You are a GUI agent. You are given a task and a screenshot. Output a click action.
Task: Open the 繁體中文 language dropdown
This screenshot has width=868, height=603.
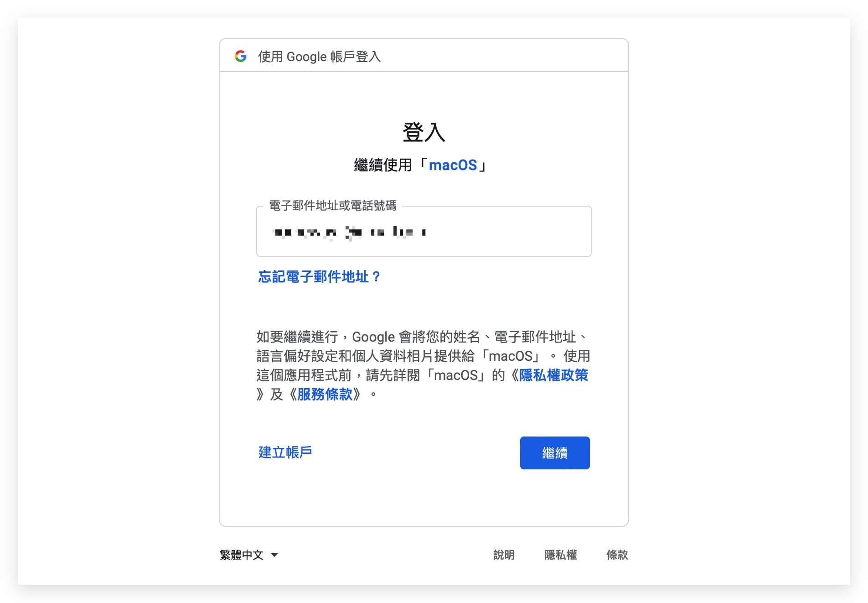tap(249, 555)
